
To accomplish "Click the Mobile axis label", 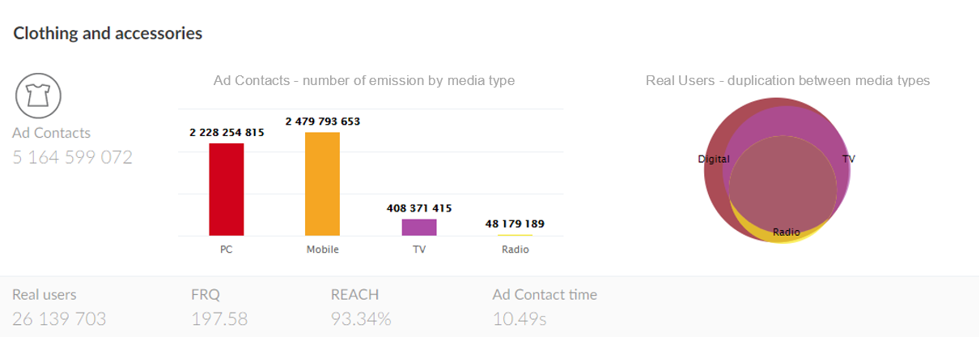I will point(322,250).
